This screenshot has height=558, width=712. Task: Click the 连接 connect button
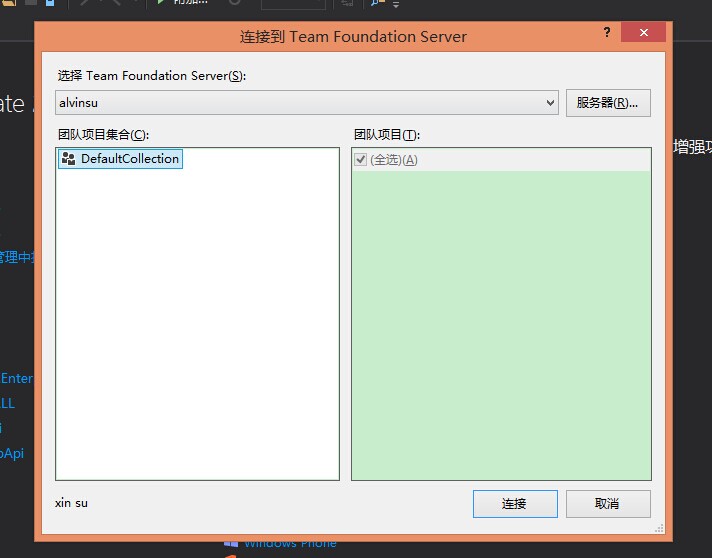pyautogui.click(x=515, y=504)
